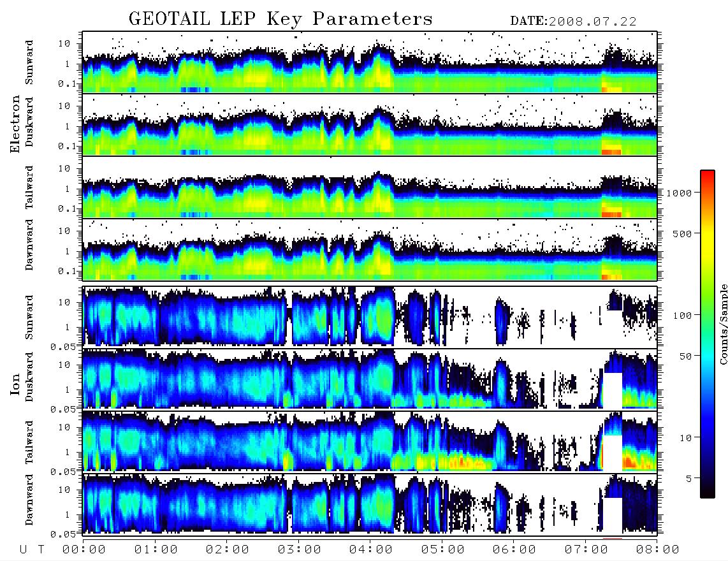Select the DATE:2008.07.22 label
This screenshot has width=728, height=561.
[573, 21]
